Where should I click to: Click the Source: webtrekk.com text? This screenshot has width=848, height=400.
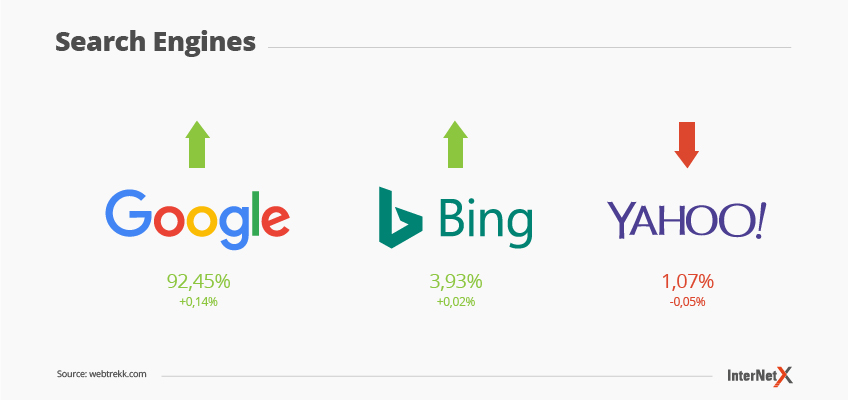click(x=102, y=374)
